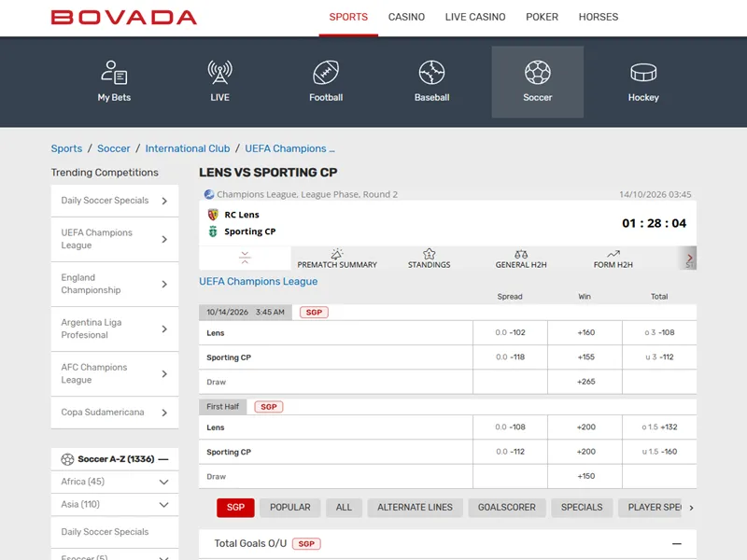Image resolution: width=747 pixels, height=560 pixels.
Task: Select the SGP market filter
Action: point(235,508)
